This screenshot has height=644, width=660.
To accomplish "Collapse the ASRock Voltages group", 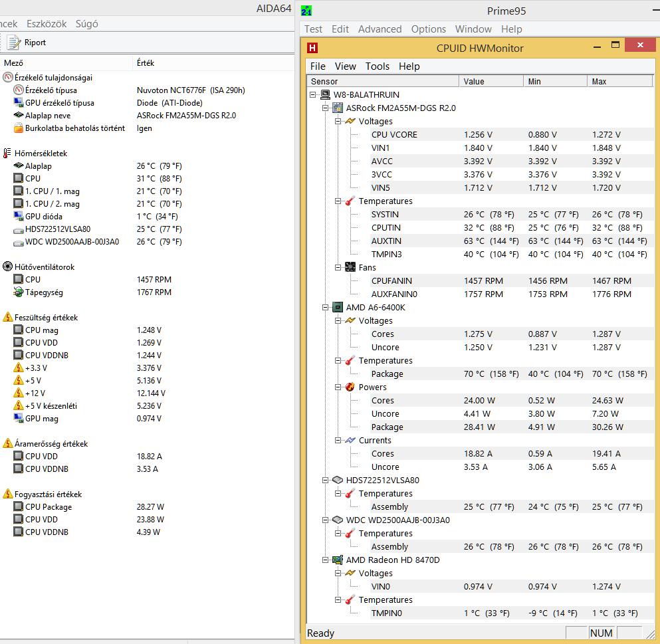I will (338, 121).
